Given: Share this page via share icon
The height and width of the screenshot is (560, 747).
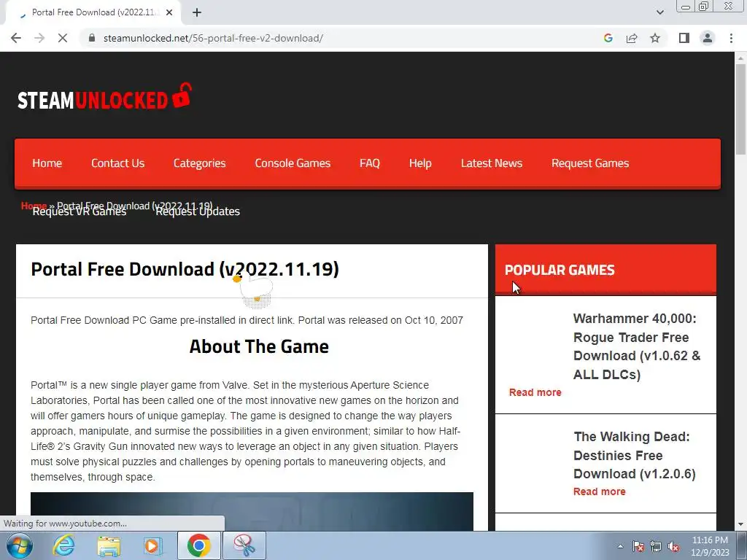Looking at the screenshot, I should coord(632,38).
